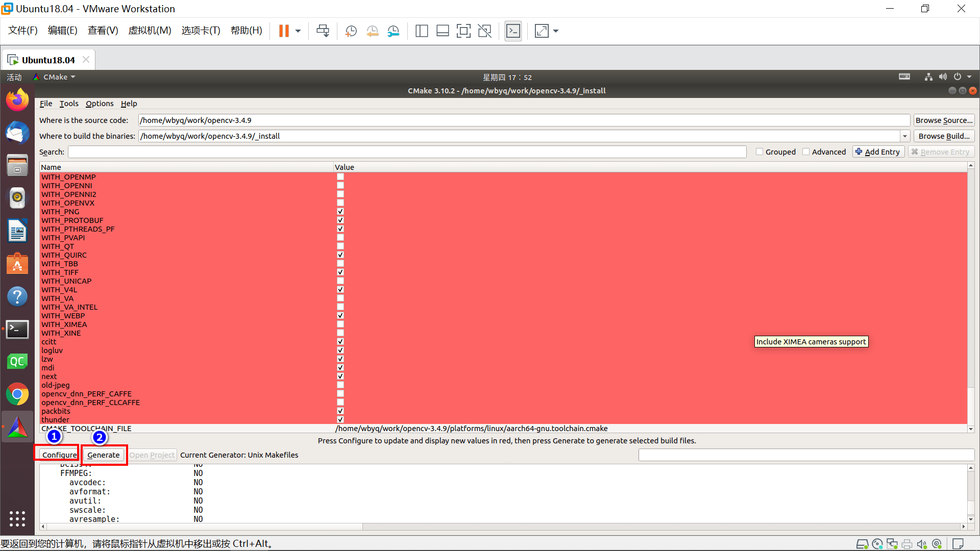Click the Generate button to create build files
This screenshot has height=551, width=980.
(x=103, y=455)
